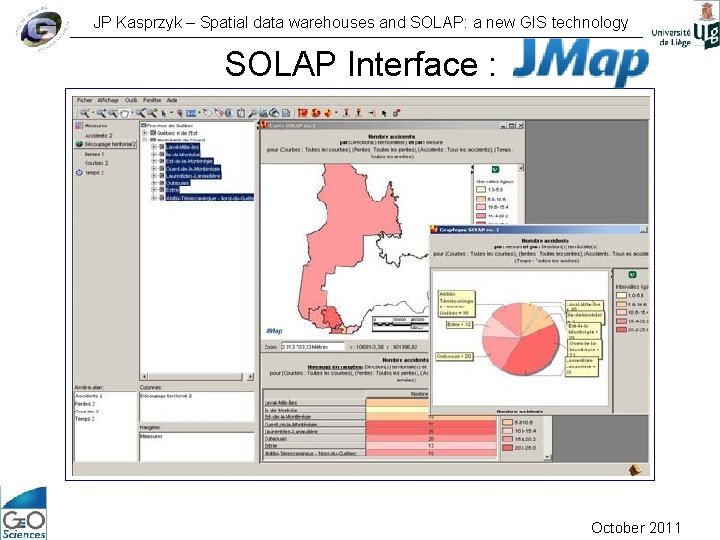
Task: Click the clipboard toolbar icon
Action: pos(241,112)
